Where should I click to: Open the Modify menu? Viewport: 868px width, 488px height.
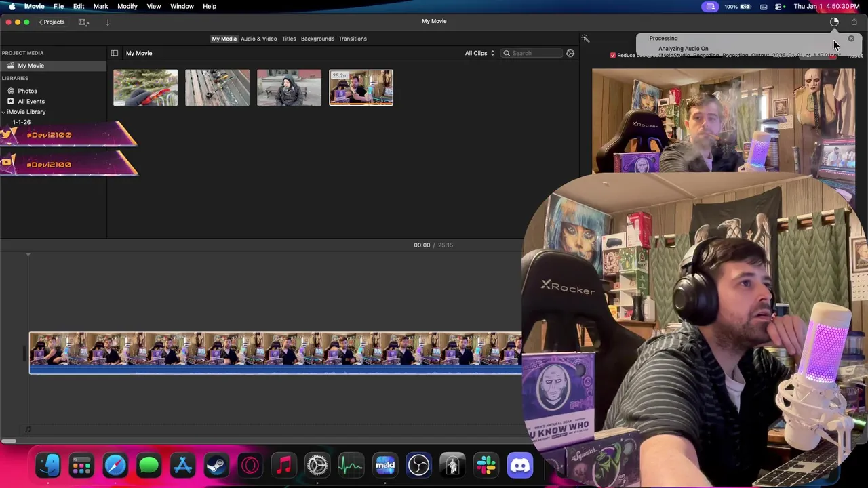(127, 6)
